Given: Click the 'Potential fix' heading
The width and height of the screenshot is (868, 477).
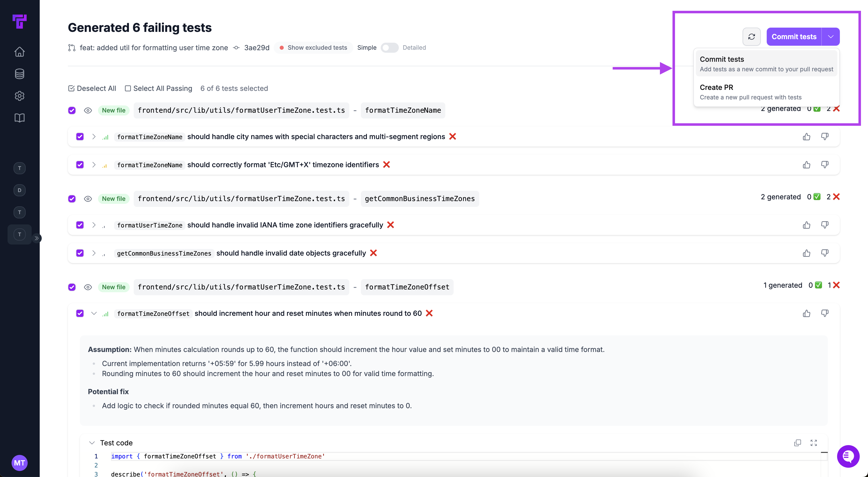Looking at the screenshot, I should pyautogui.click(x=108, y=391).
